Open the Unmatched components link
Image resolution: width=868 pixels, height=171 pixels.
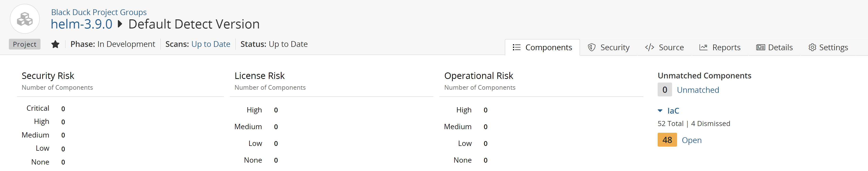[698, 90]
